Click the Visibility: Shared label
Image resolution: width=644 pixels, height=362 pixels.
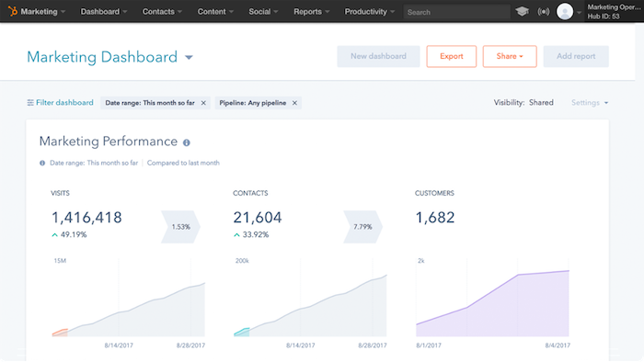523,103
